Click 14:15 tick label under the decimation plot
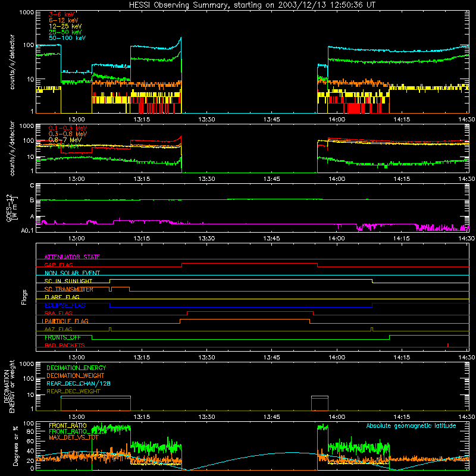Screen dimensions: 476x476 tap(402, 417)
